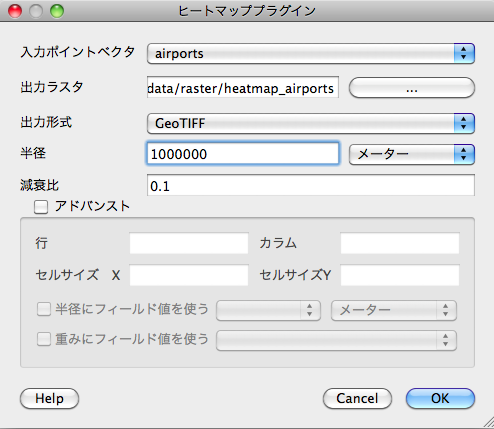Viewport: 494px width, 429px height.
Task: Toggle the 半径にフィールド値を使う checkbox
Action: click(44, 309)
